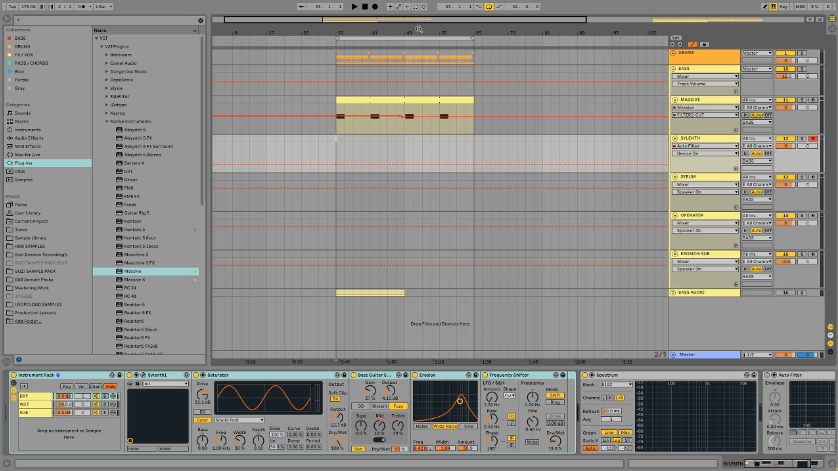This screenshot has width=838, height=471.
Task: Open MASSIVE track All Ins input dropdown
Action: (757, 99)
